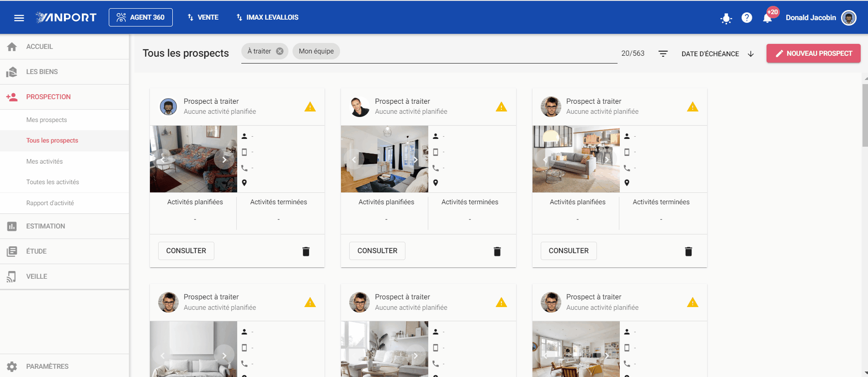Click the ÉTUDE document icon

12,251
